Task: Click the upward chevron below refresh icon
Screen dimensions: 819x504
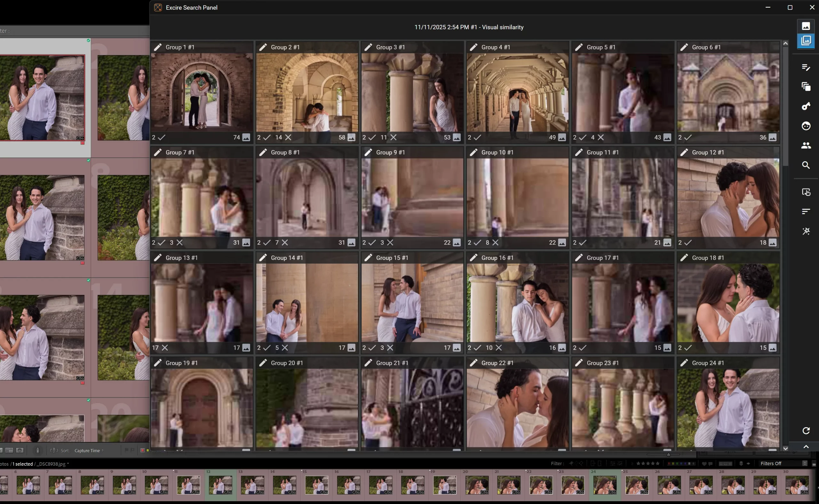Action: click(806, 447)
